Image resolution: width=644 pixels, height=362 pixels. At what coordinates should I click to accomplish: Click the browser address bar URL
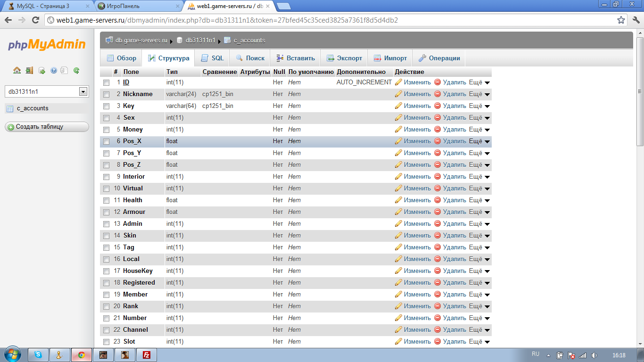click(x=226, y=20)
